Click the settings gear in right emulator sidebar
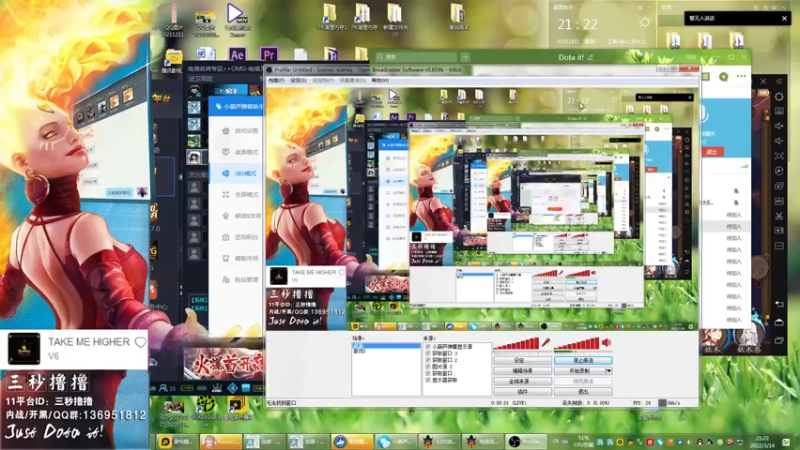 click(x=779, y=96)
